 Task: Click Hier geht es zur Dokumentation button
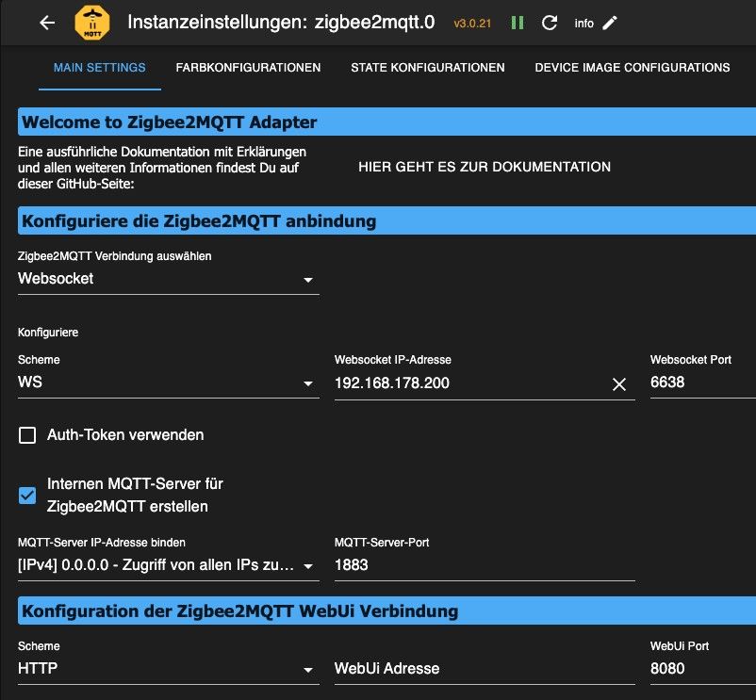485,167
